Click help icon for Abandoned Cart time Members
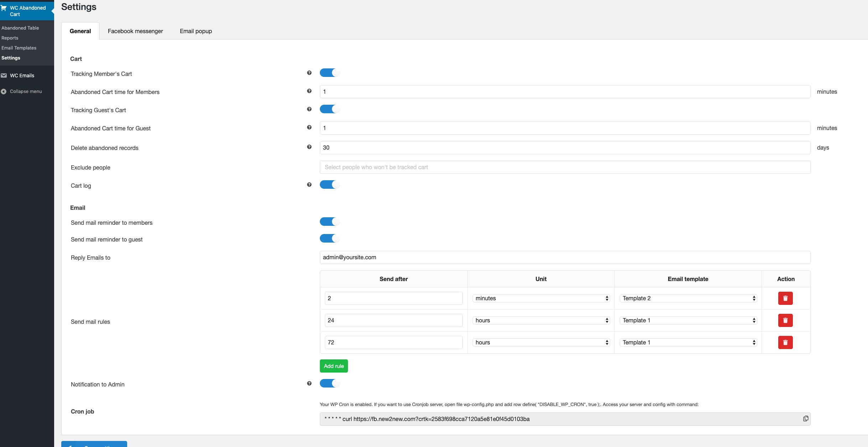Viewport: 868px width, 447px height. tap(309, 91)
